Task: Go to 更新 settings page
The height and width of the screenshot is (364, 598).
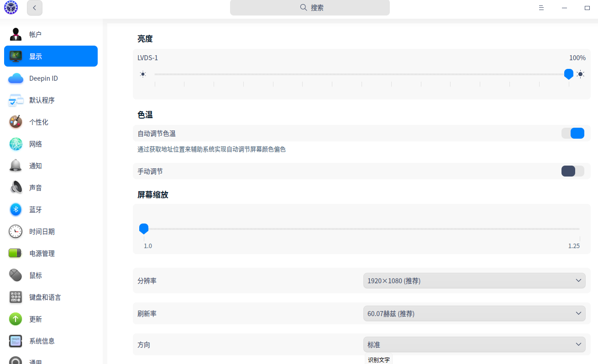Action: (x=51, y=319)
